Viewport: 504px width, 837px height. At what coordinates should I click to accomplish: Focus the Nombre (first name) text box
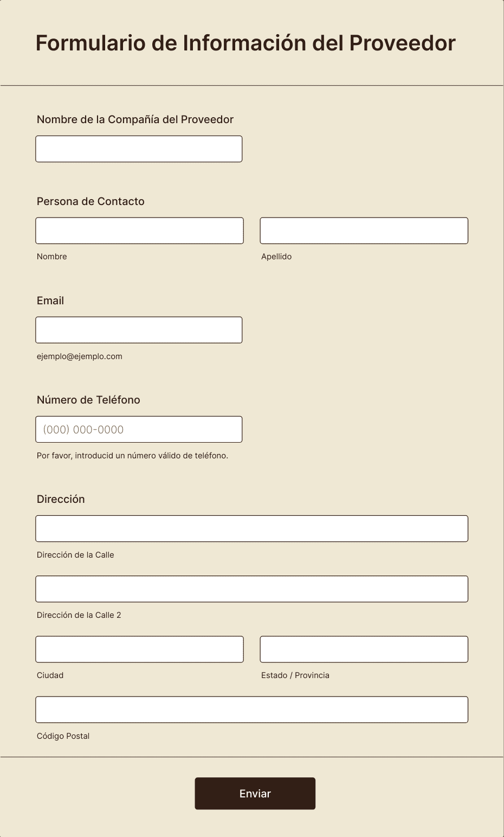tap(139, 231)
